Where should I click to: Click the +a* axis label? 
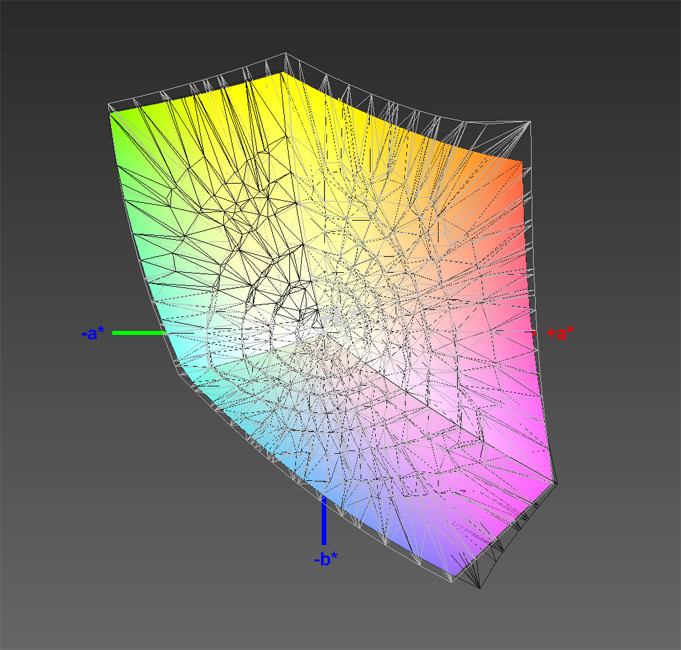(560, 333)
